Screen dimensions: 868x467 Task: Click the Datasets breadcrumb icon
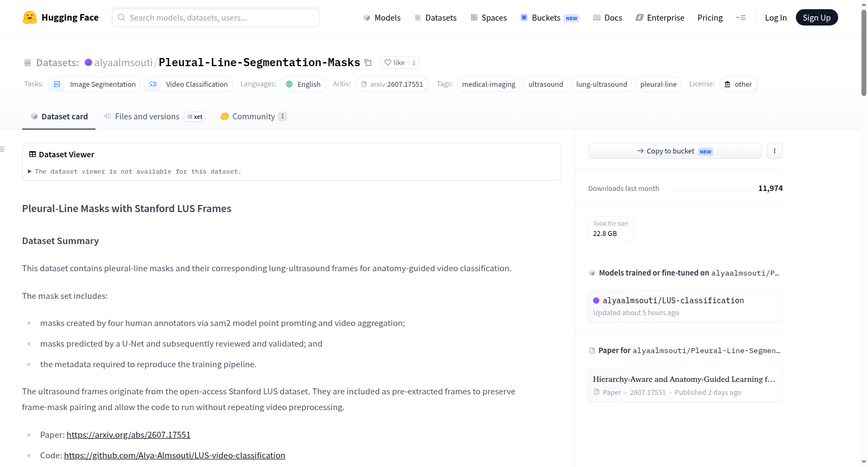click(x=28, y=62)
